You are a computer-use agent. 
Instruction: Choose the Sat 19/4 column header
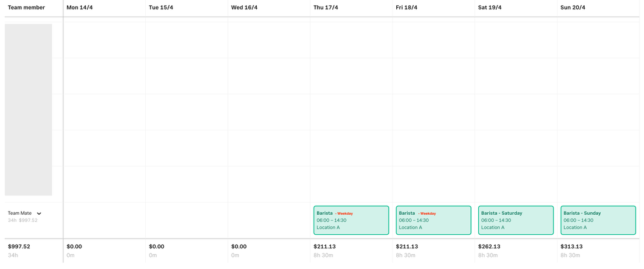click(x=490, y=8)
